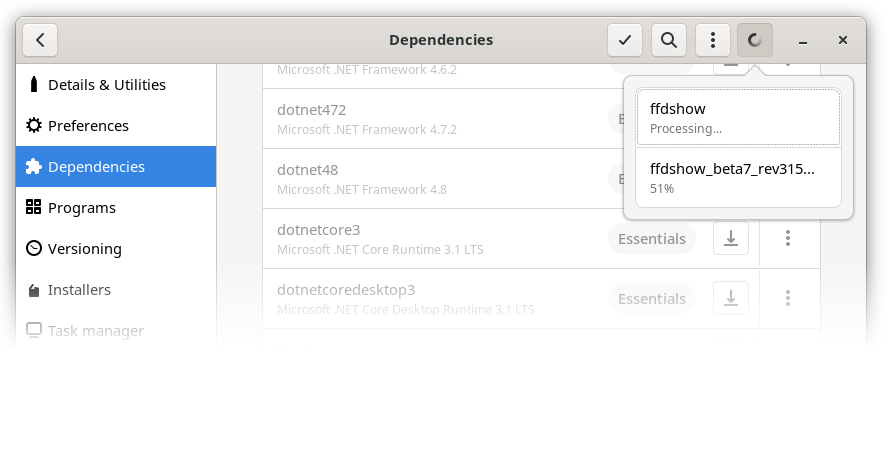The image size is (893, 468).
Task: Open dotnetcore3 three-dot options menu
Action: 788,238
